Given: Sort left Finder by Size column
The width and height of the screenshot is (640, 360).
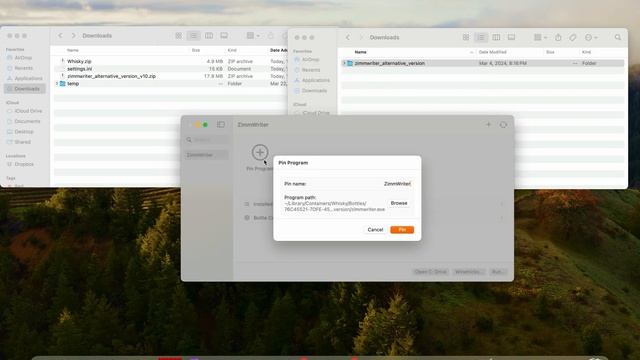Looking at the screenshot, I should click(196, 50).
